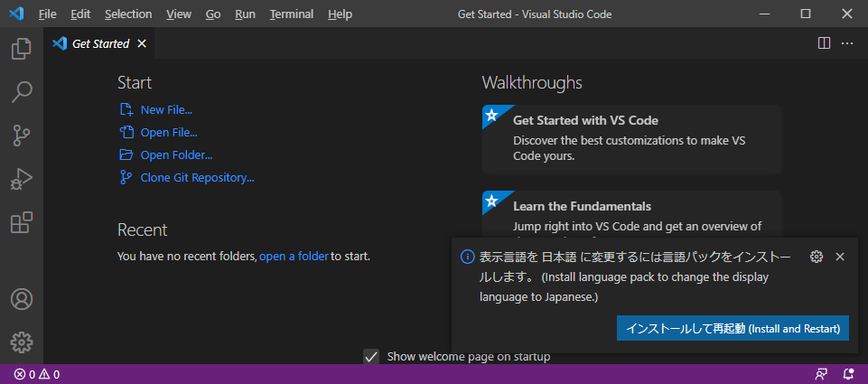
Task: Show errors and warnings in status bar
Action: click(37, 375)
